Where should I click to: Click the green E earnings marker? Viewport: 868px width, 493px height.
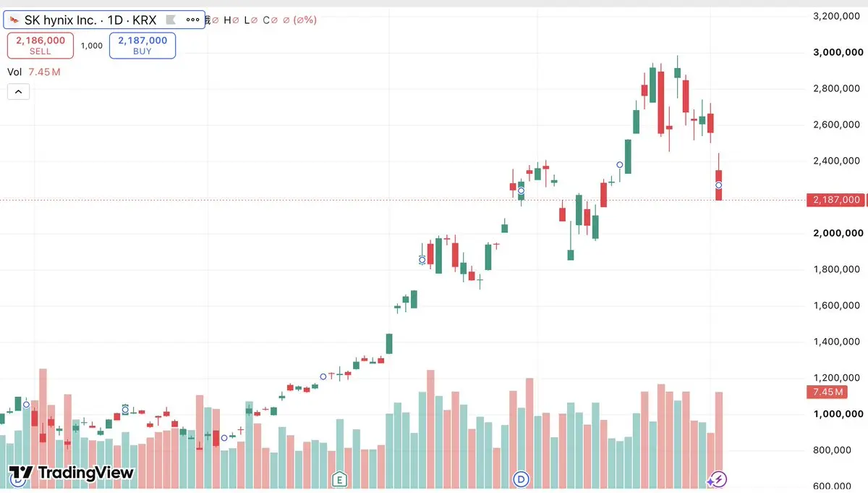339,479
